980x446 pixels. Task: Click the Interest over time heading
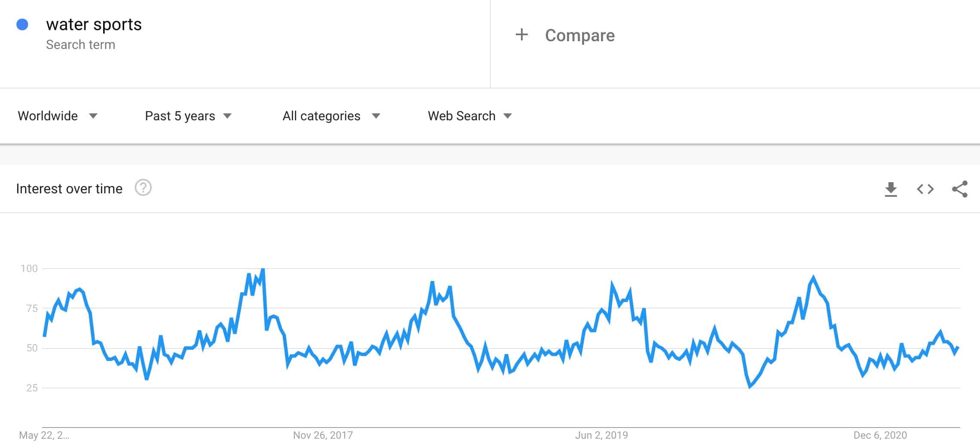(x=69, y=189)
